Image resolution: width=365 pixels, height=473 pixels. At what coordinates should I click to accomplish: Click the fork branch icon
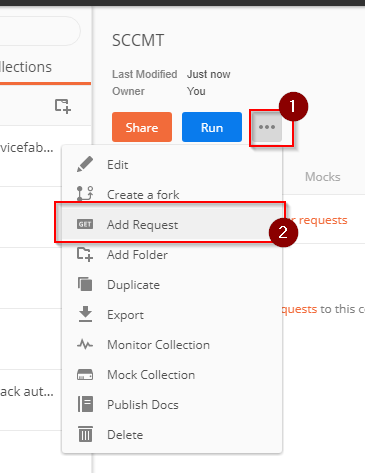coord(85,194)
